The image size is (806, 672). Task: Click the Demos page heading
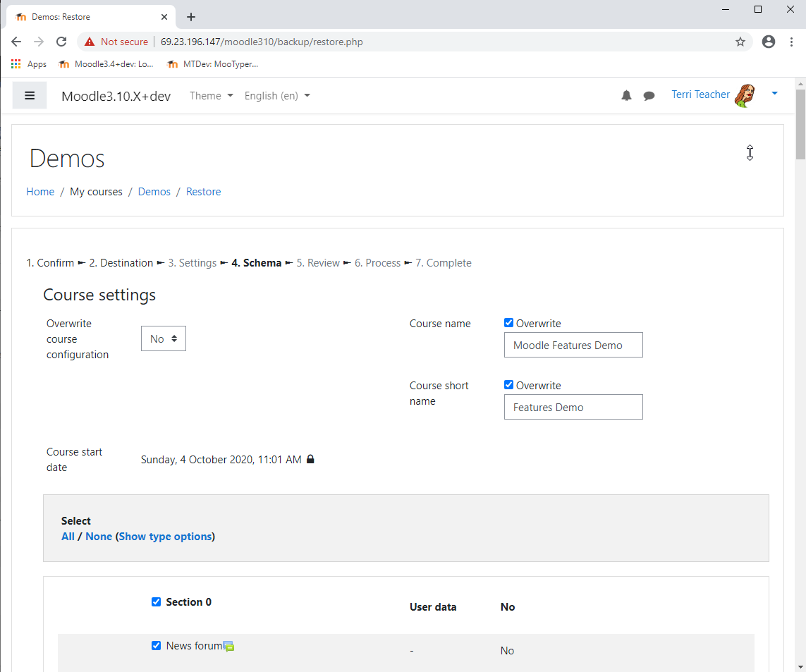click(x=67, y=159)
